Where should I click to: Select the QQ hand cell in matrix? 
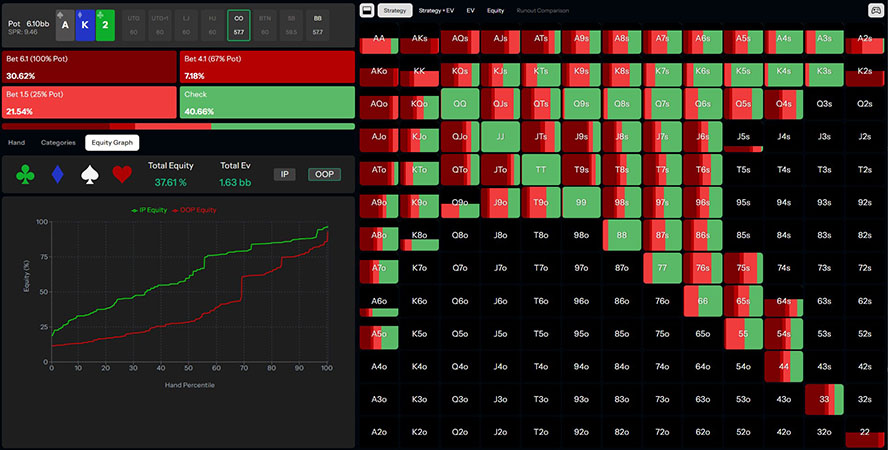click(x=459, y=103)
